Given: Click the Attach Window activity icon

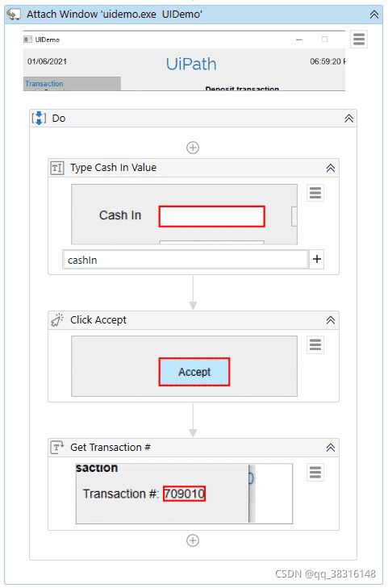Looking at the screenshot, I should click(14, 15).
